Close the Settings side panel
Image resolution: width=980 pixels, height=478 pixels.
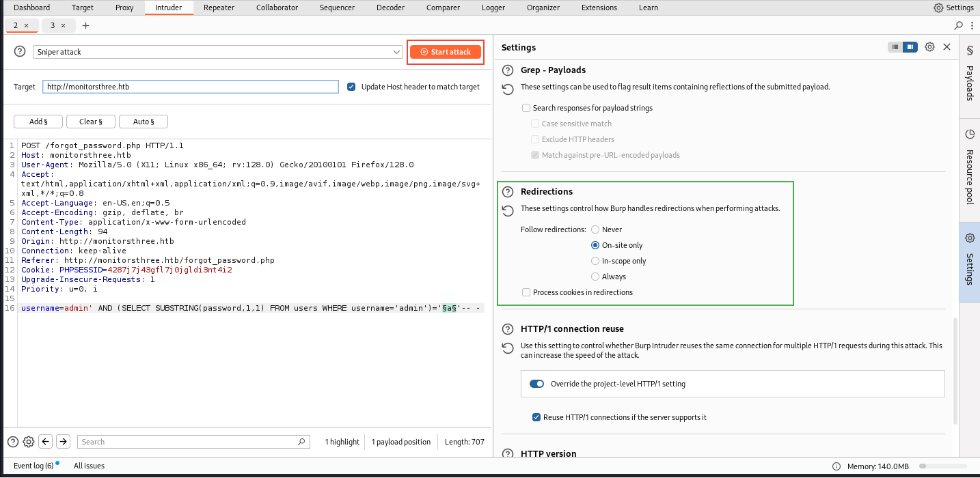tap(947, 47)
